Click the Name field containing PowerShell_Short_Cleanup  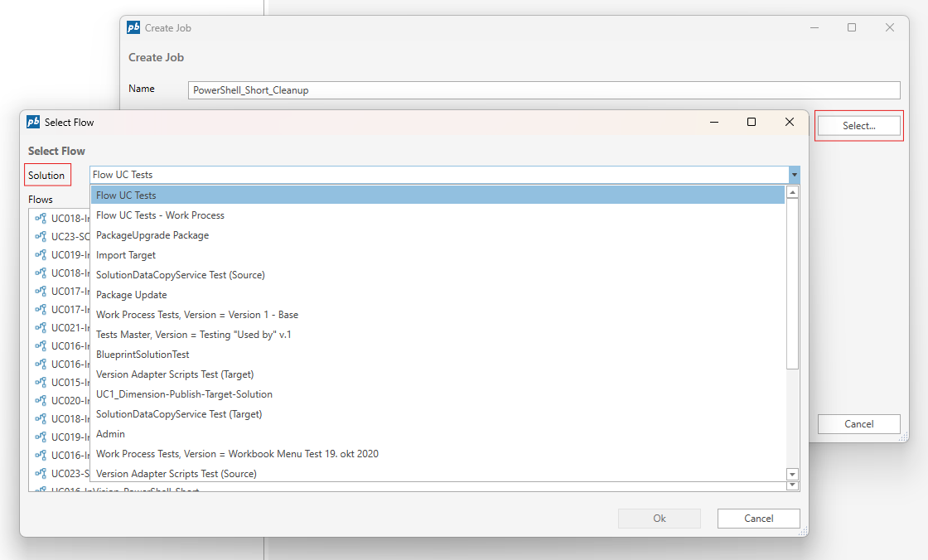pyautogui.click(x=544, y=89)
